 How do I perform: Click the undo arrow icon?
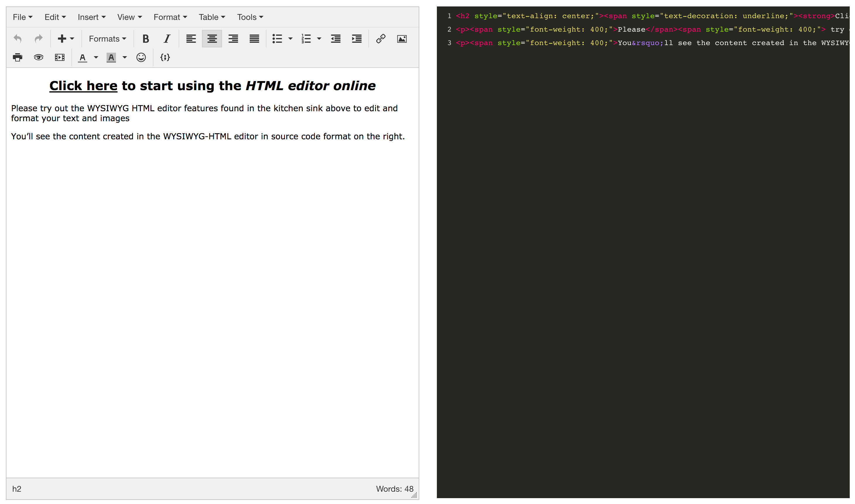(x=18, y=39)
